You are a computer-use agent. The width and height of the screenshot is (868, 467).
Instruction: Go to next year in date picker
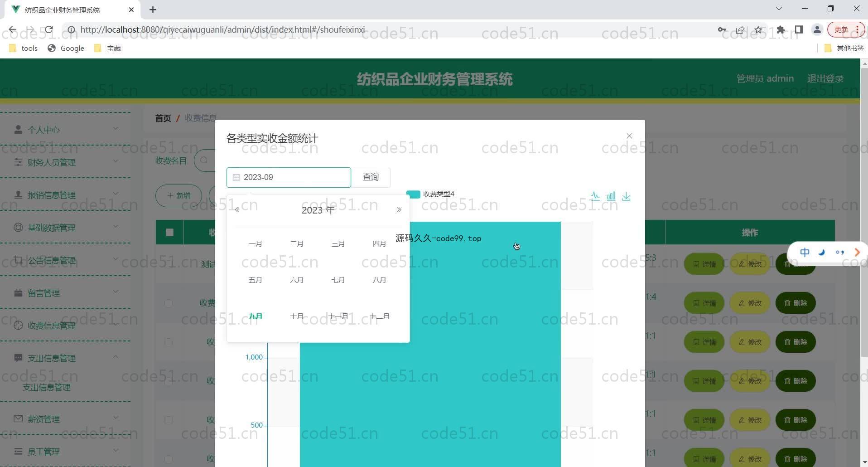click(399, 210)
